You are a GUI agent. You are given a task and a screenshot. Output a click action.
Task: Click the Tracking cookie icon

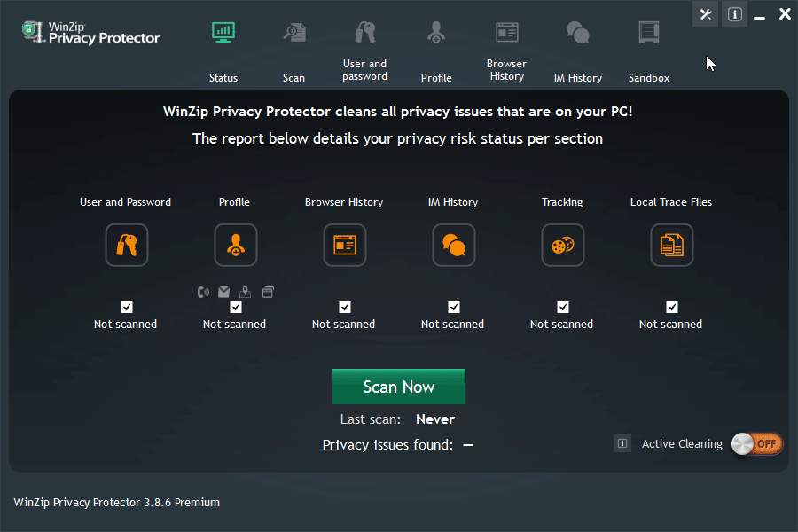click(x=562, y=245)
